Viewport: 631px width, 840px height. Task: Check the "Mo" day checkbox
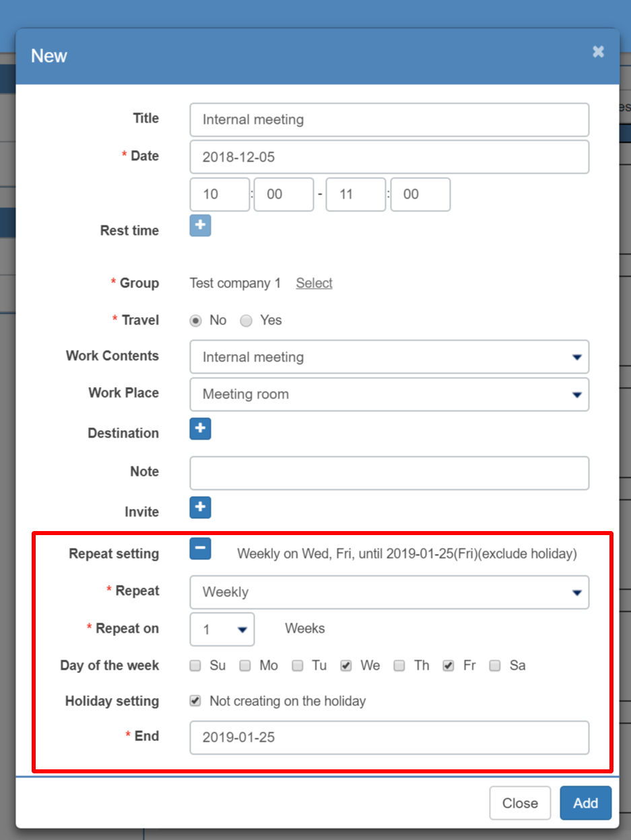[244, 666]
